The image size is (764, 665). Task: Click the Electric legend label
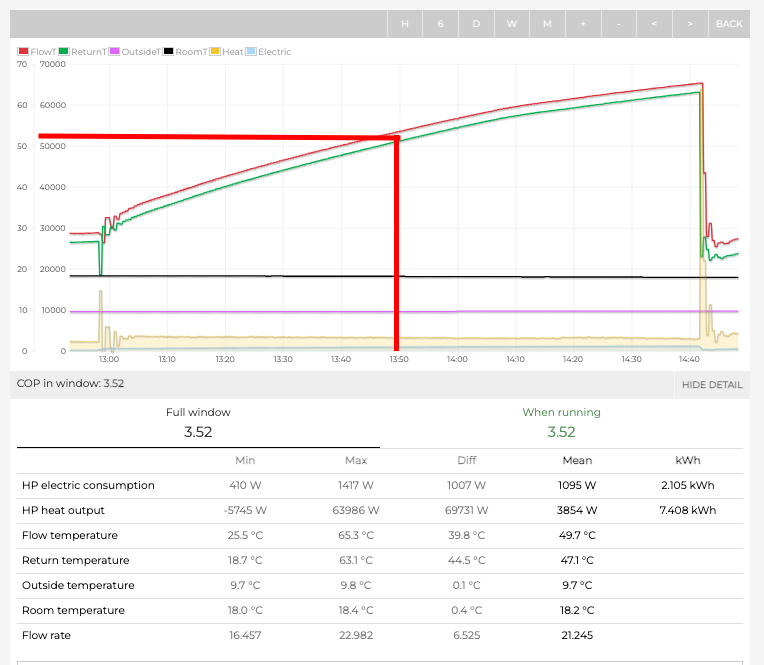[274, 52]
